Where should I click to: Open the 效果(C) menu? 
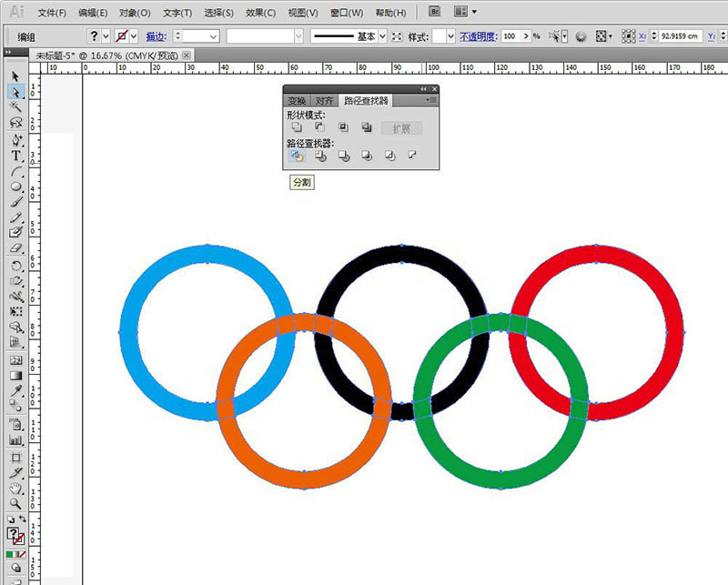(260, 13)
